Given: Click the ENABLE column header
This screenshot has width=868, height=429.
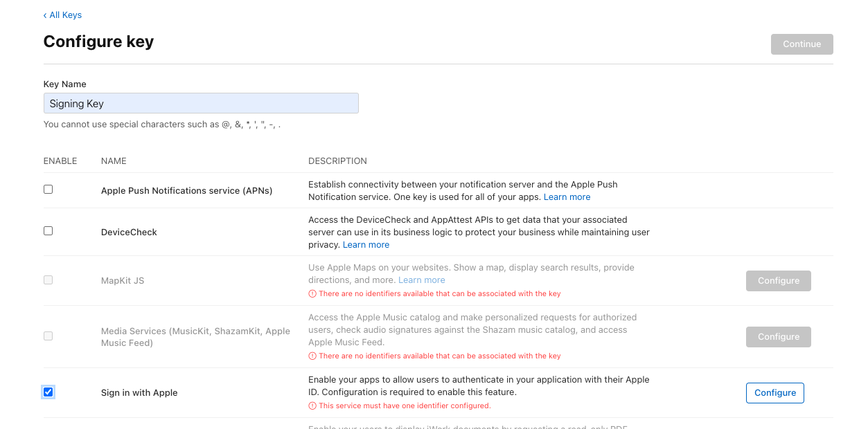Looking at the screenshot, I should pos(60,161).
